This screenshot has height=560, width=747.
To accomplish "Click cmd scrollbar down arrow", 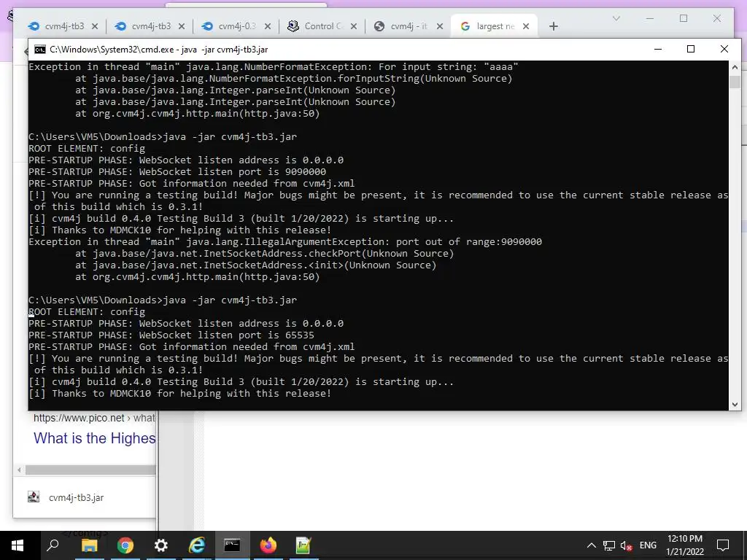I will (x=735, y=404).
